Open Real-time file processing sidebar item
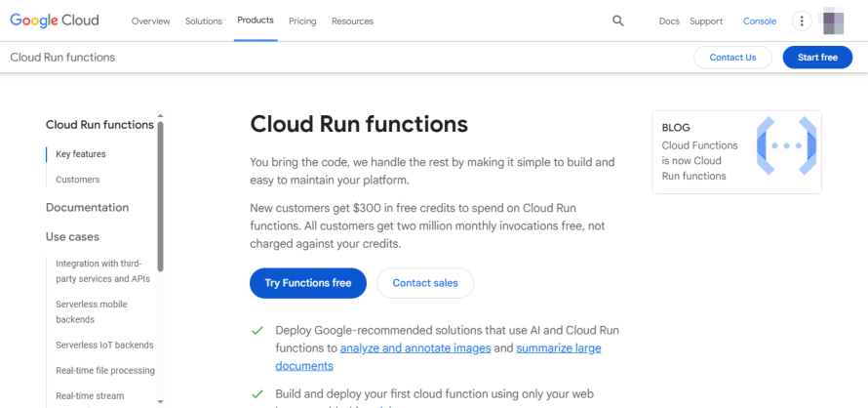 [105, 370]
